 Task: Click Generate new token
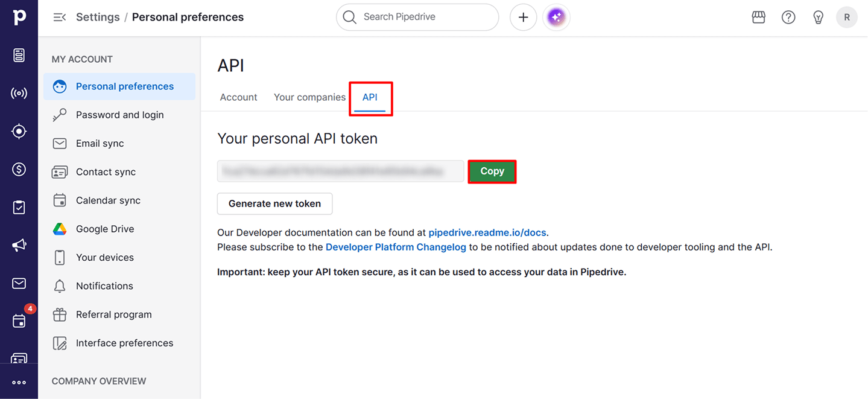(274, 203)
